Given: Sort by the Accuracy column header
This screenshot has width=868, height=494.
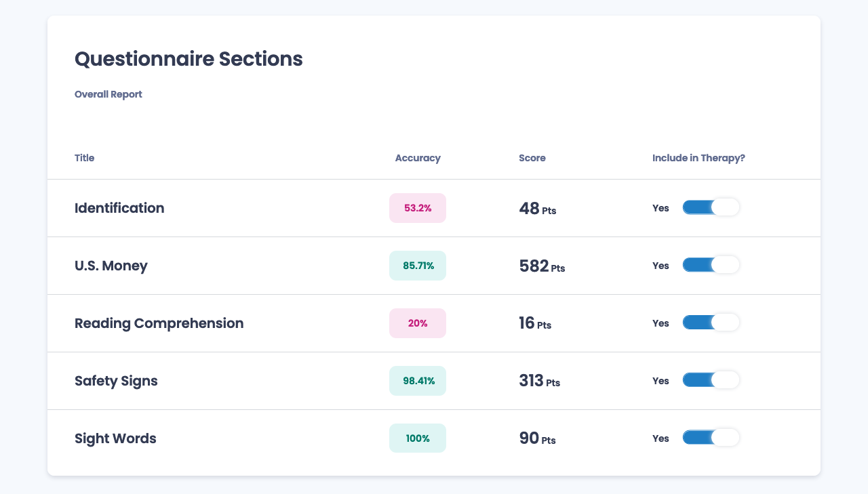Looking at the screenshot, I should pos(418,158).
